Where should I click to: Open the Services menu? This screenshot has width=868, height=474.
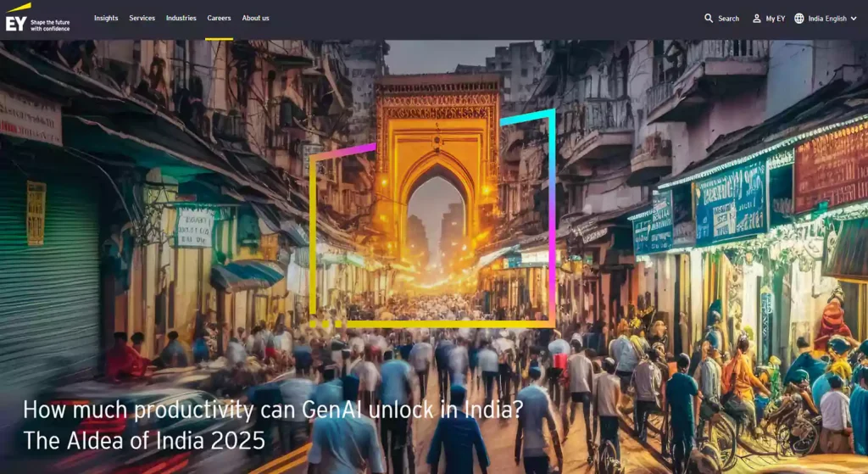tap(142, 18)
